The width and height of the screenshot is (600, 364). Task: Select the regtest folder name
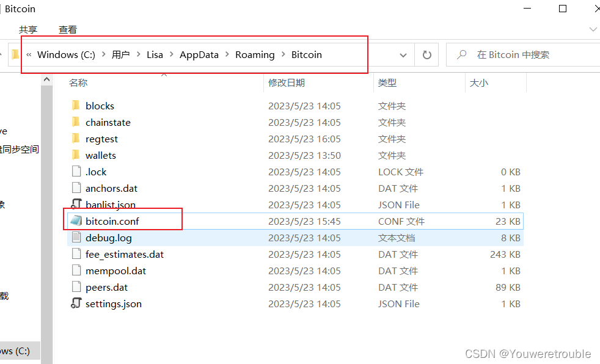pyautogui.click(x=101, y=139)
